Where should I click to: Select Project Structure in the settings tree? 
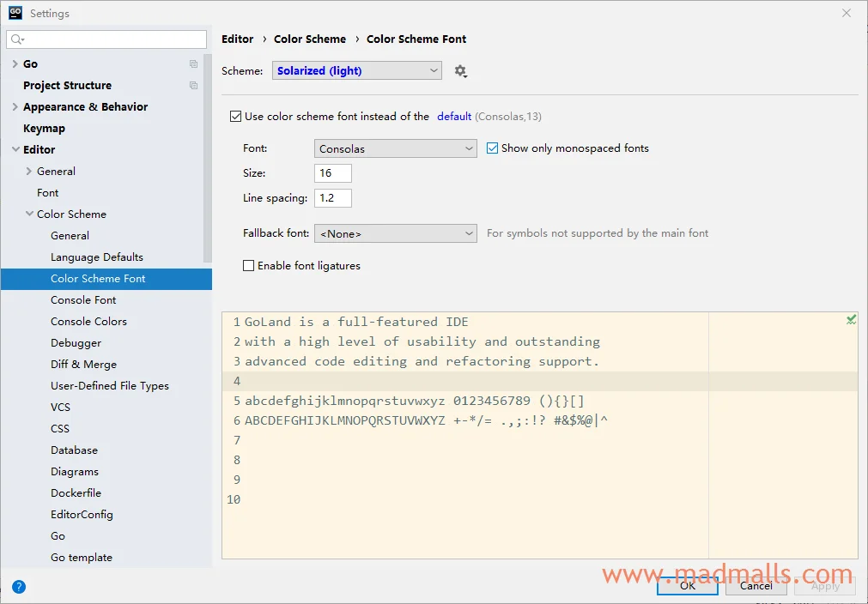68,85
